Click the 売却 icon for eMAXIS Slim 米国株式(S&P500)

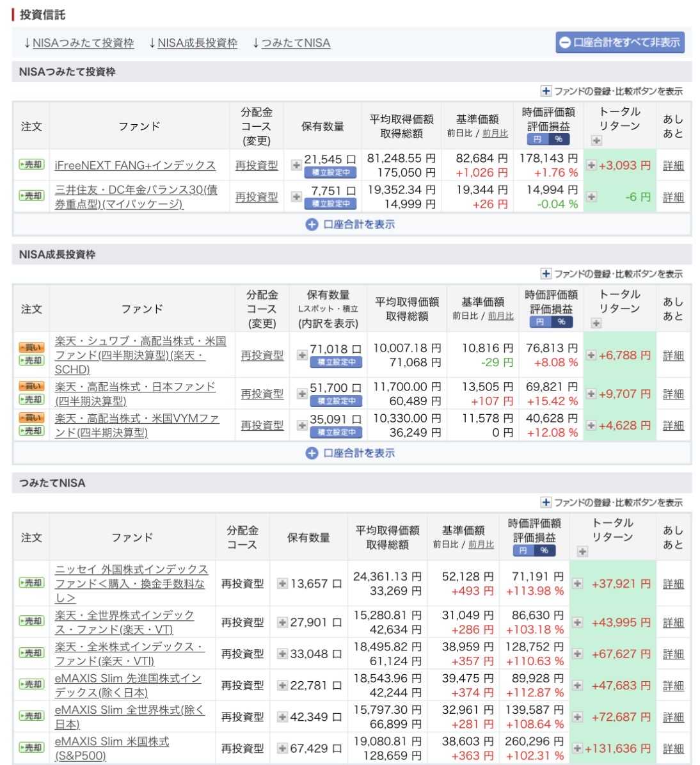pos(31,748)
